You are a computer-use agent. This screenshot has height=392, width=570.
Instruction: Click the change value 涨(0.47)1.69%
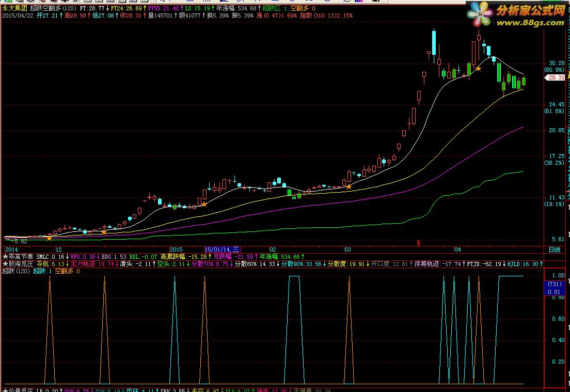(277, 15)
